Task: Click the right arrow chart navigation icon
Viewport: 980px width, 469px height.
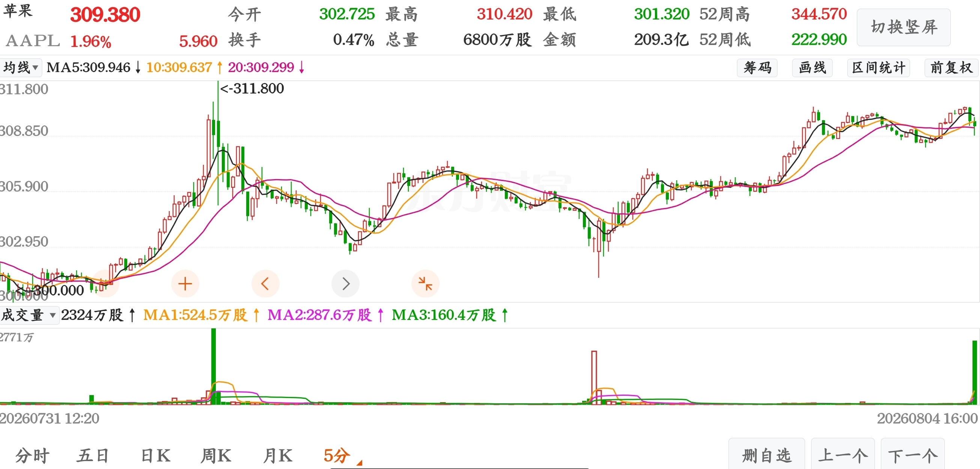Action: [345, 284]
